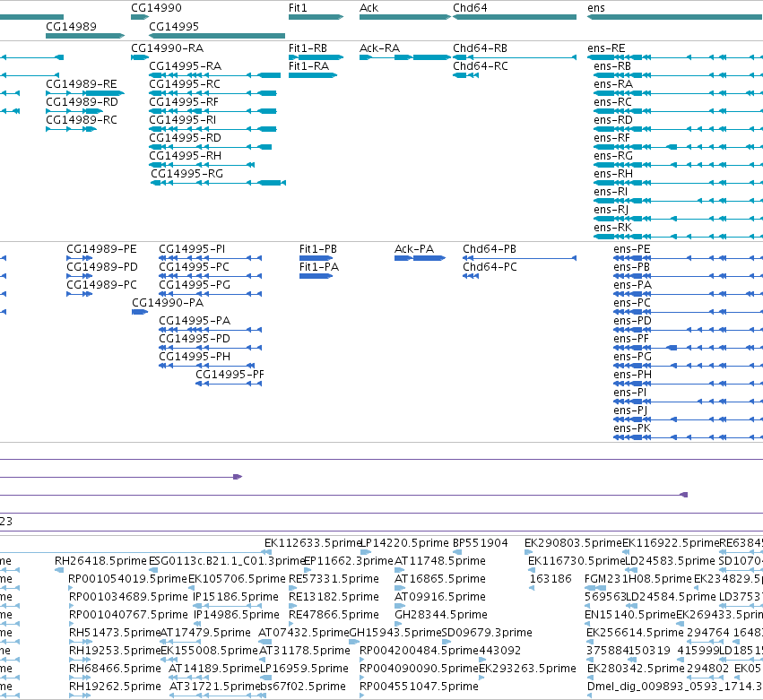
Task: Open protein label CG14995-PI
Action: [192, 249]
